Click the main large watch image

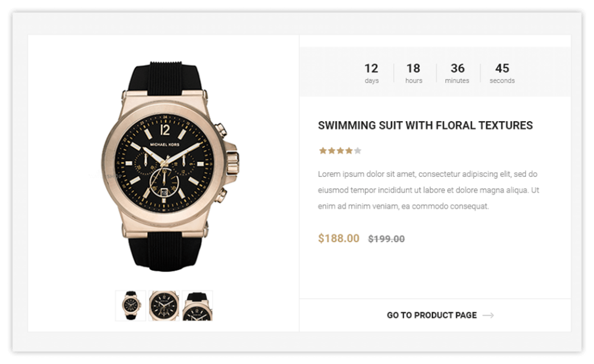click(170, 166)
